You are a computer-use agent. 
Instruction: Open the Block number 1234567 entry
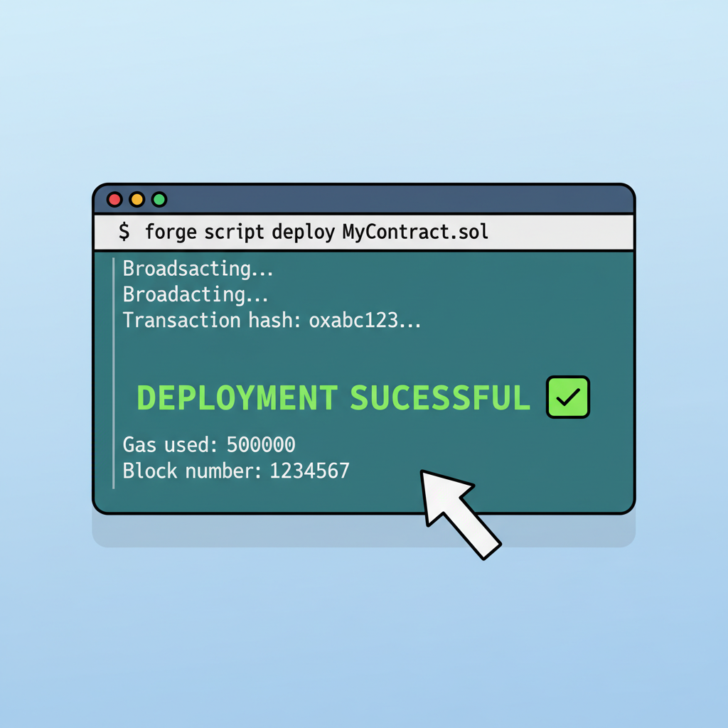point(235,471)
